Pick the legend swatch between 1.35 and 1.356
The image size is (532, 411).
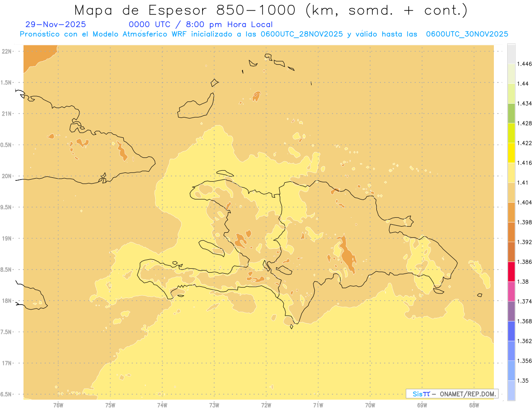tap(511, 371)
